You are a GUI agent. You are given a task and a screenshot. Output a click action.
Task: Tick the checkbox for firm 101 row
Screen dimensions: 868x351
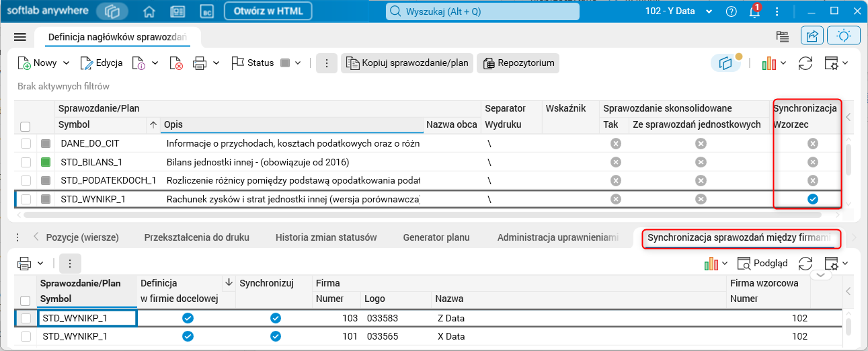26,336
